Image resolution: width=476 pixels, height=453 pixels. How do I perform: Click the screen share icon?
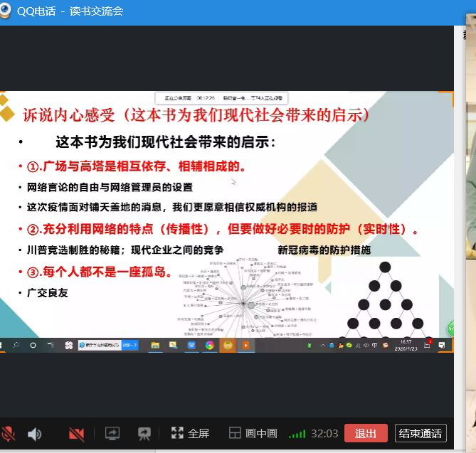pos(112,433)
